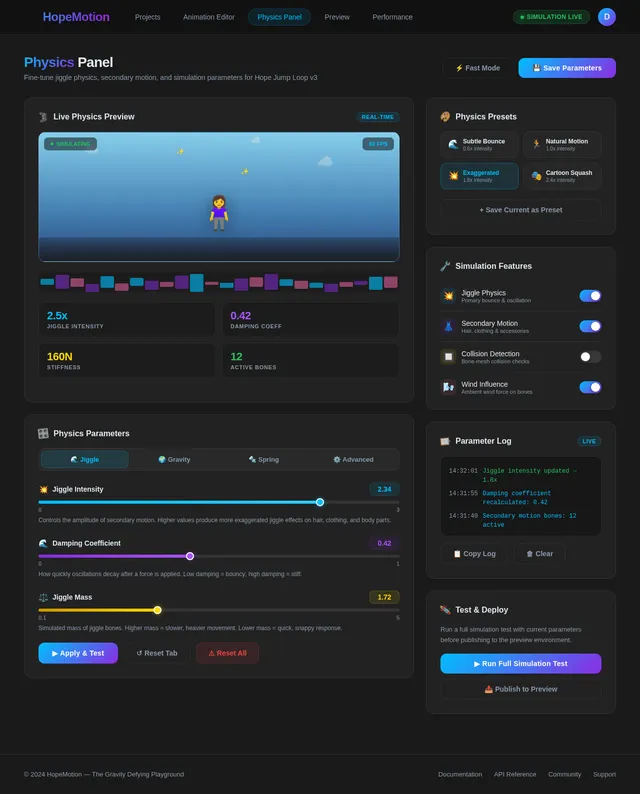Open the Advanced parameters tab
This screenshot has height=794, width=640.
(353, 459)
